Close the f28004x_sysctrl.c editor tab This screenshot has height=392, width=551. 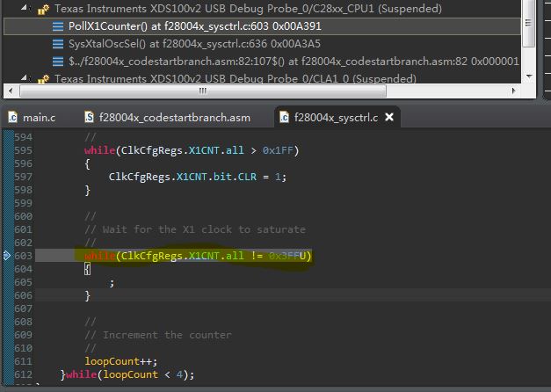[389, 117]
